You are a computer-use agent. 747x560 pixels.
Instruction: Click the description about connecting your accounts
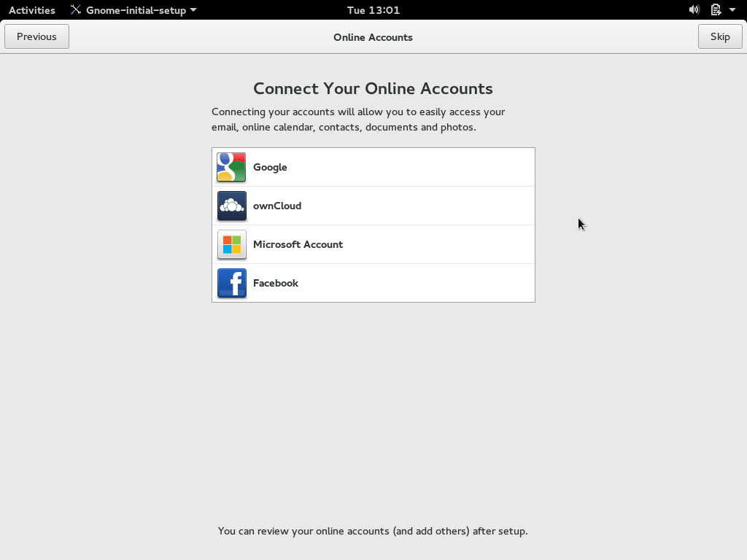click(358, 120)
